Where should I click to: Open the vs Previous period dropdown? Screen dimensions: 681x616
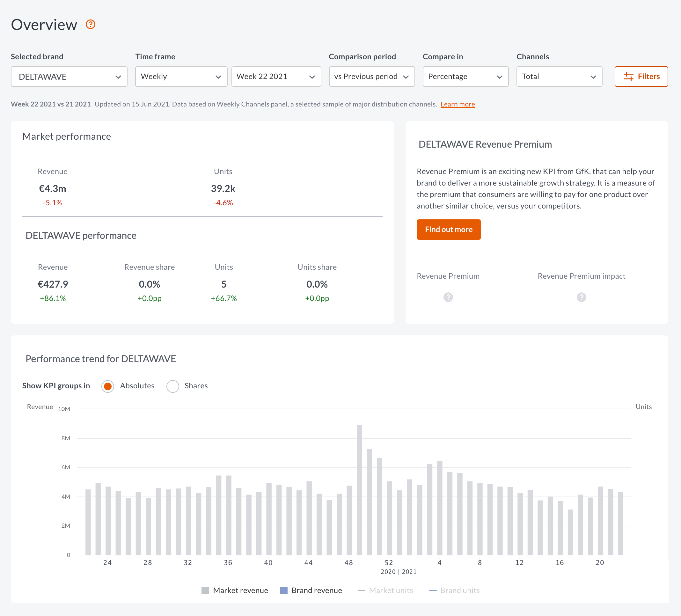(x=371, y=77)
